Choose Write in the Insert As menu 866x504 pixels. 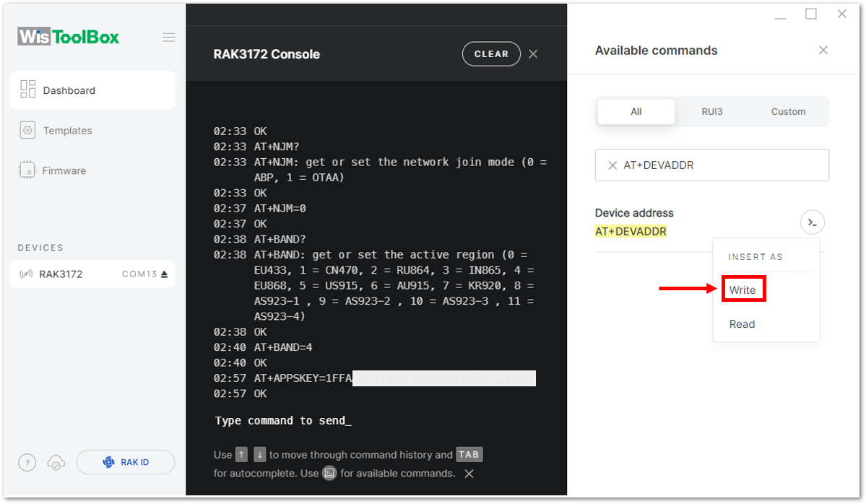[742, 290]
